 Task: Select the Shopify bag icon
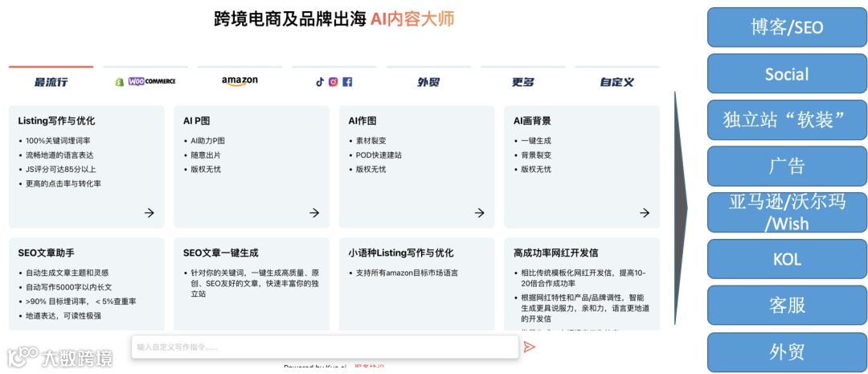pyautogui.click(x=119, y=82)
